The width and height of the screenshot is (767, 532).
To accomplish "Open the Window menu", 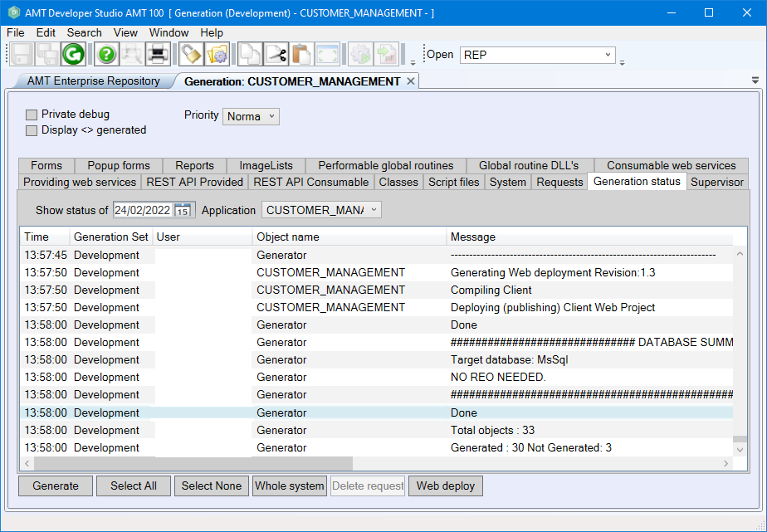I will (169, 32).
